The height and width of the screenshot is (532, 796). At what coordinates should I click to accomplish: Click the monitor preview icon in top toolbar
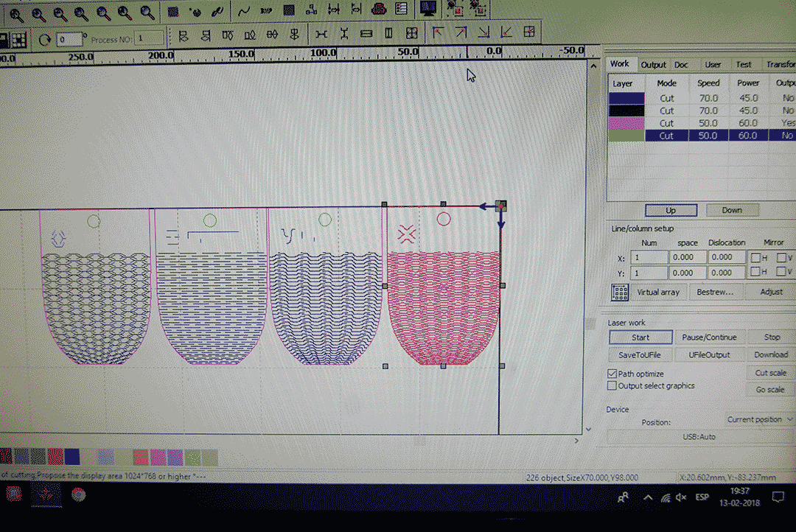[427, 9]
